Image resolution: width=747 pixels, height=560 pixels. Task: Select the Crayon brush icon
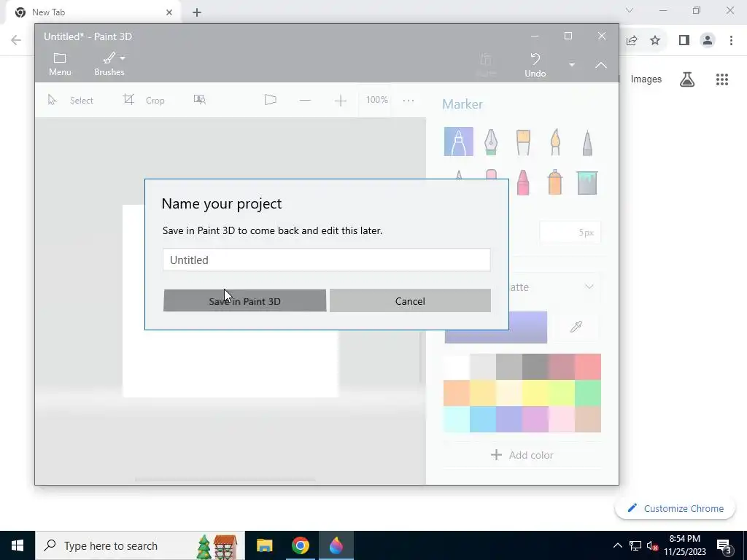(522, 182)
